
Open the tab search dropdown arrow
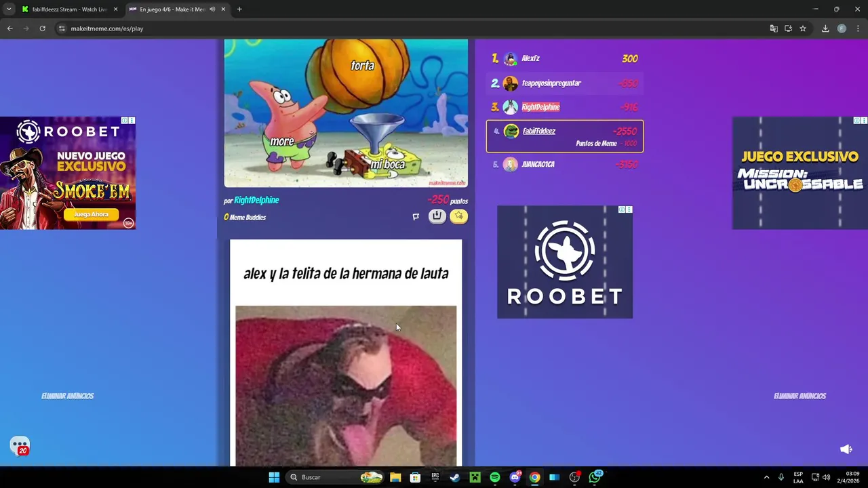9,9
